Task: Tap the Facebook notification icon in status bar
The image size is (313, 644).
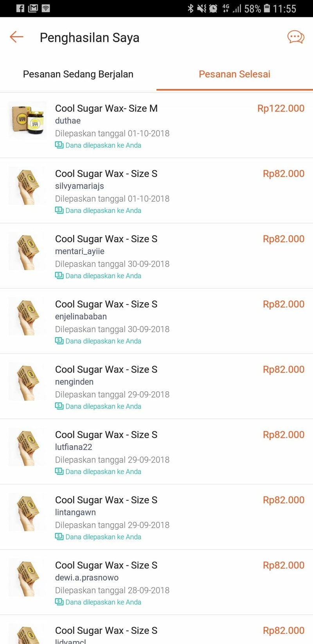Action: pyautogui.click(x=20, y=8)
